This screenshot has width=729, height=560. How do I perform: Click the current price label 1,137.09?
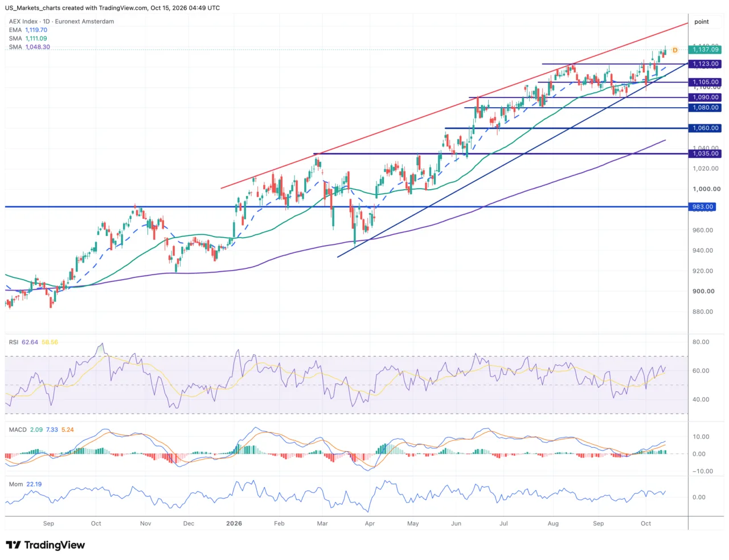coord(705,50)
